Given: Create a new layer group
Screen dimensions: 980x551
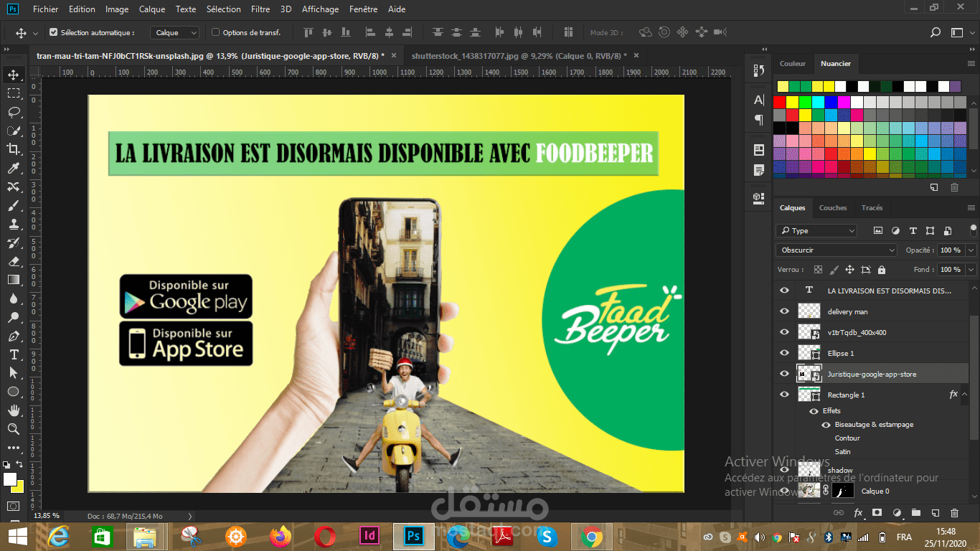Looking at the screenshot, I should [915, 513].
